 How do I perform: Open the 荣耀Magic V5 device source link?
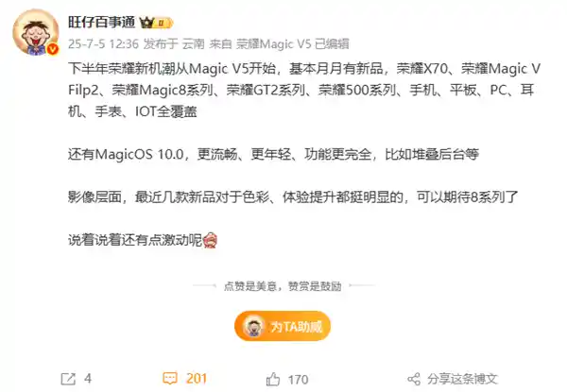(x=273, y=44)
